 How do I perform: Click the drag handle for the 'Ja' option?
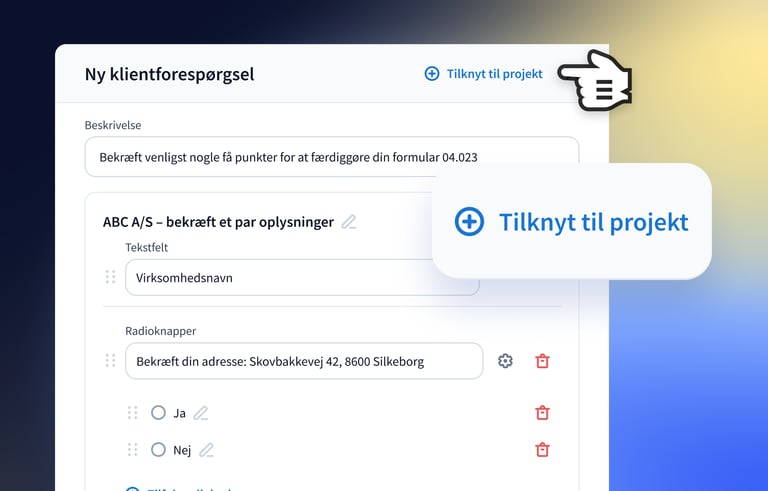pos(132,412)
